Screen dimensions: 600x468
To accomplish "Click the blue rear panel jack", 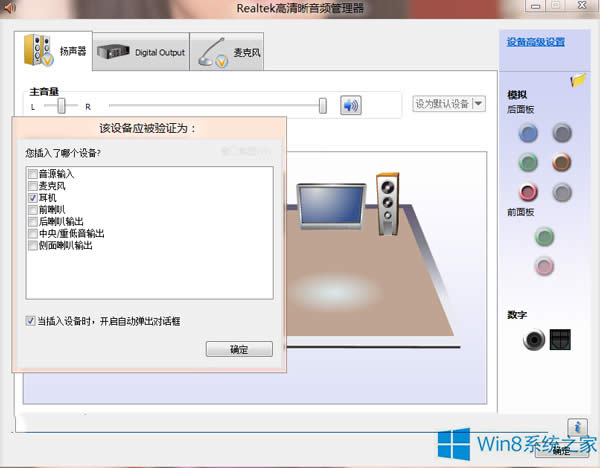I will [528, 133].
